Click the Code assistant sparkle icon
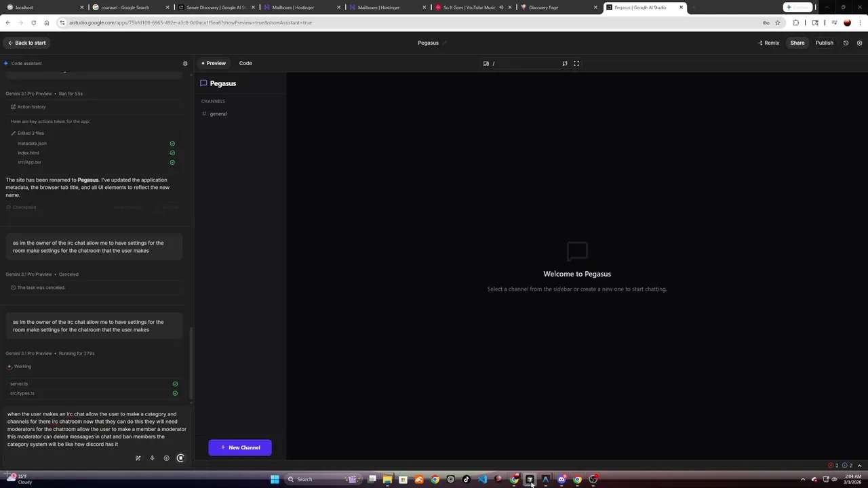 (x=6, y=63)
